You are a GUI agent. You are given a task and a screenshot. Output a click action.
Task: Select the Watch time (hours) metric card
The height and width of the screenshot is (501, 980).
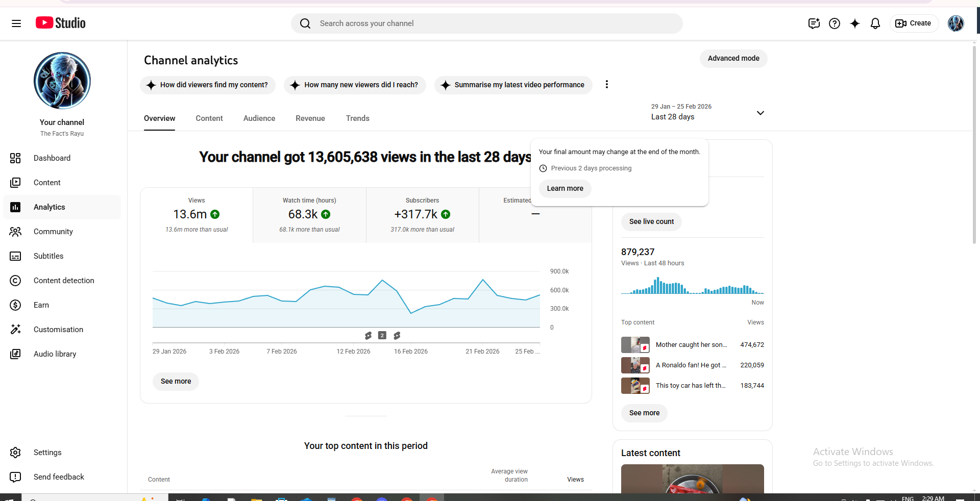click(309, 215)
